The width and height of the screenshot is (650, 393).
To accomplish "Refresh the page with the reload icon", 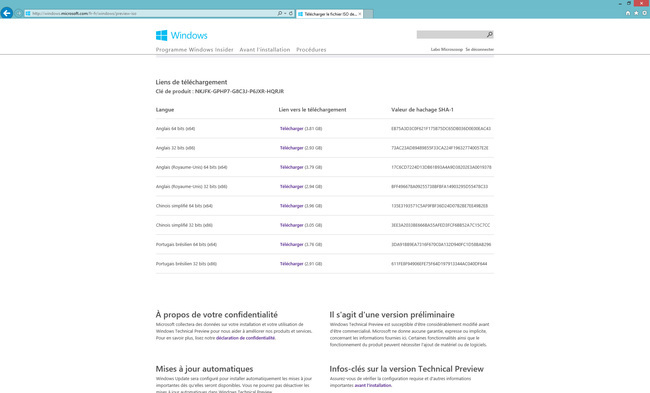I will (291, 13).
